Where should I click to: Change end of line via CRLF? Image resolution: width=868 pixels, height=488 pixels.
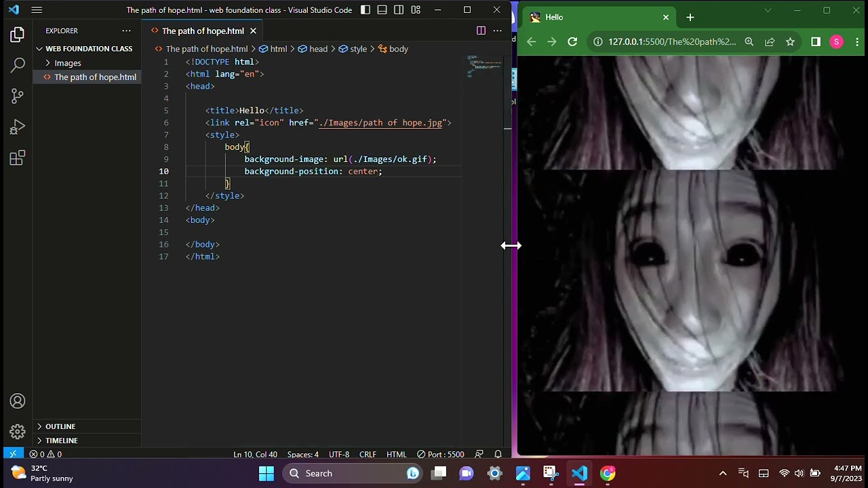(x=368, y=454)
